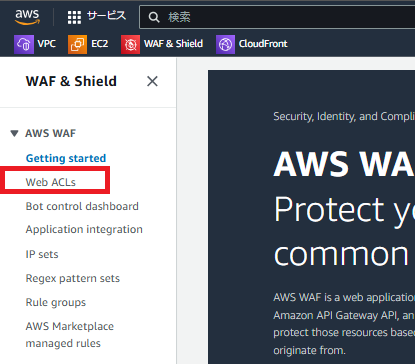This screenshot has width=415, height=364.
Task: Click the search magnifier icon
Action: coord(154,17)
